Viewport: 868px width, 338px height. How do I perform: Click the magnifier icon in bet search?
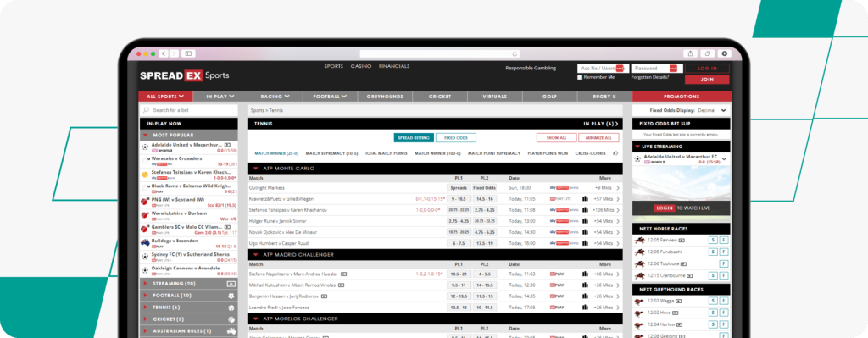coord(146,110)
